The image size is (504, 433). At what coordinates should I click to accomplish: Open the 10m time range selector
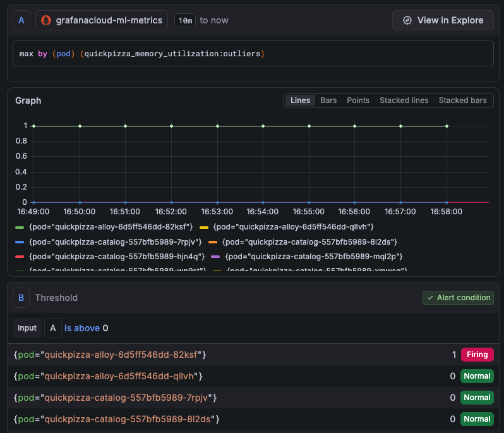[185, 21]
